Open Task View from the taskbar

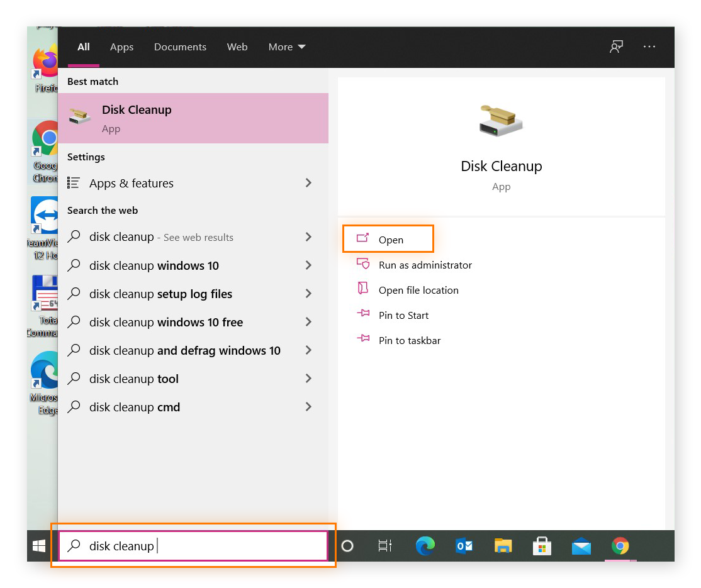point(384,546)
